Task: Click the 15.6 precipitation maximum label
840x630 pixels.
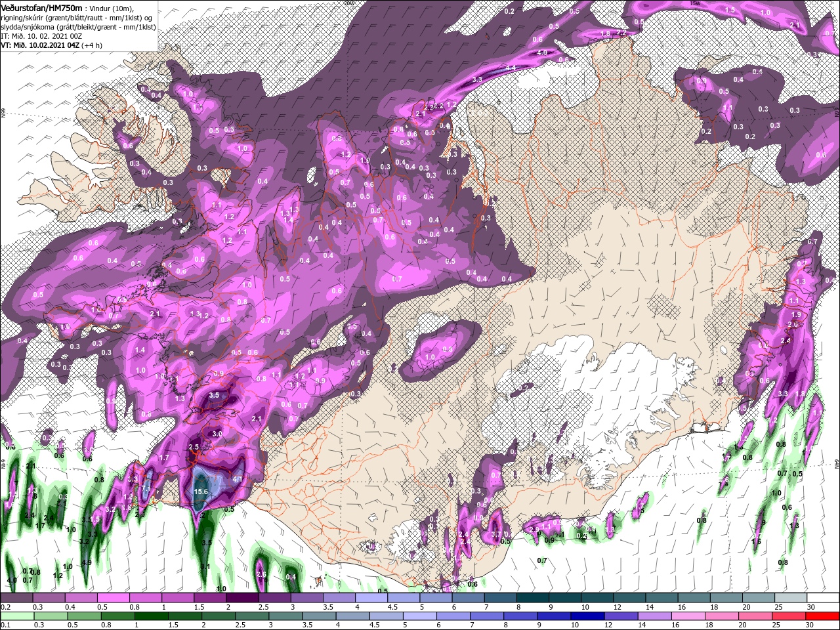Action: point(201,492)
